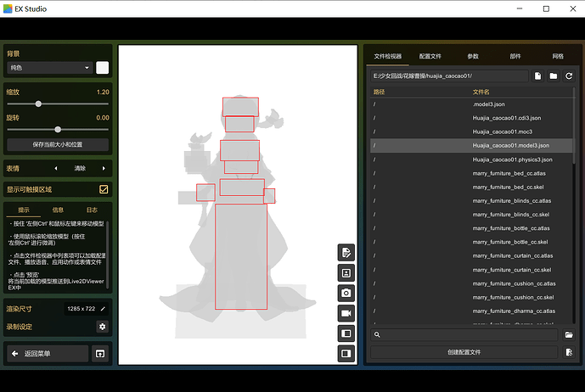Image resolution: width=585 pixels, height=392 pixels.
Task: Edit render size with pencil icon
Action: 103,309
